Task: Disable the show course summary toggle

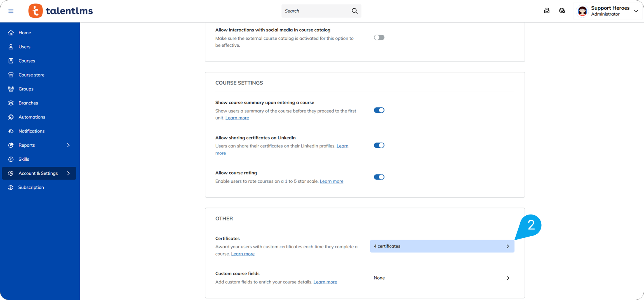Action: click(379, 110)
